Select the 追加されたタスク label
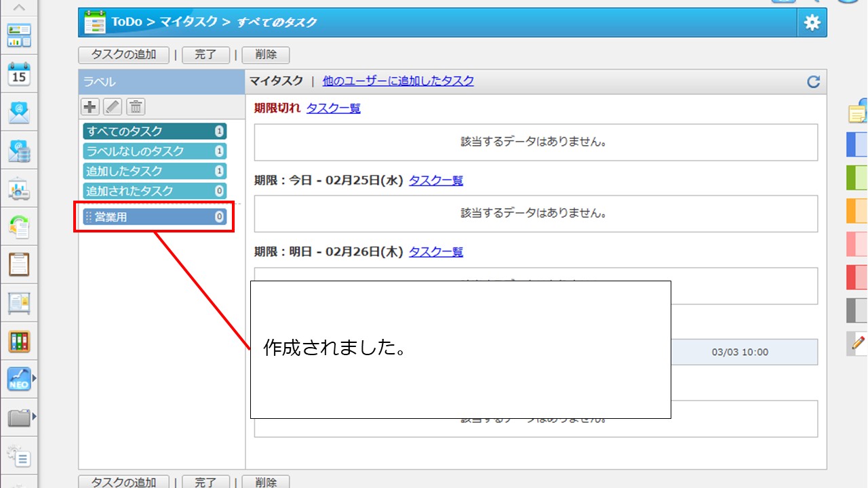The height and width of the screenshot is (488, 868). [x=155, y=191]
